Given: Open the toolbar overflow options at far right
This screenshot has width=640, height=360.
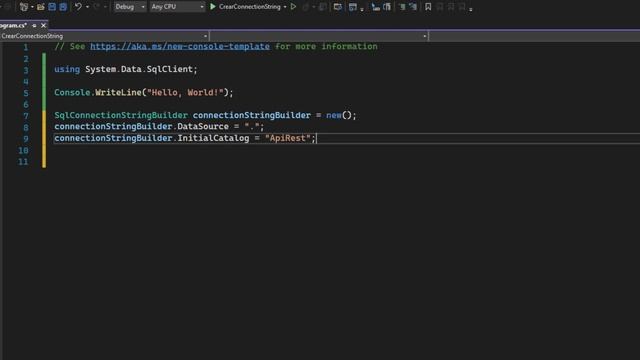Looking at the screenshot, I should point(471,9).
